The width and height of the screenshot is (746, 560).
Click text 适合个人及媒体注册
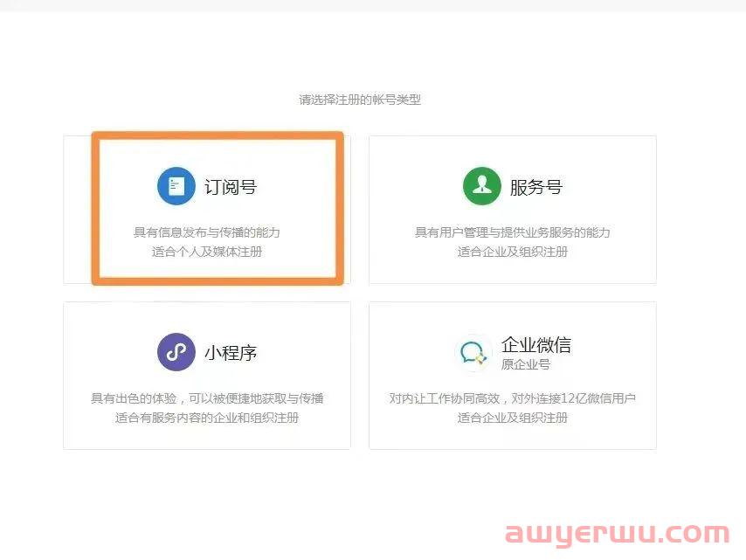pyautogui.click(x=207, y=252)
